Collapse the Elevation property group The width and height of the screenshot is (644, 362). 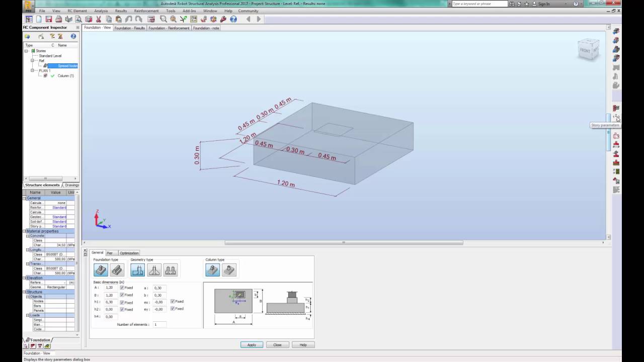(24, 278)
